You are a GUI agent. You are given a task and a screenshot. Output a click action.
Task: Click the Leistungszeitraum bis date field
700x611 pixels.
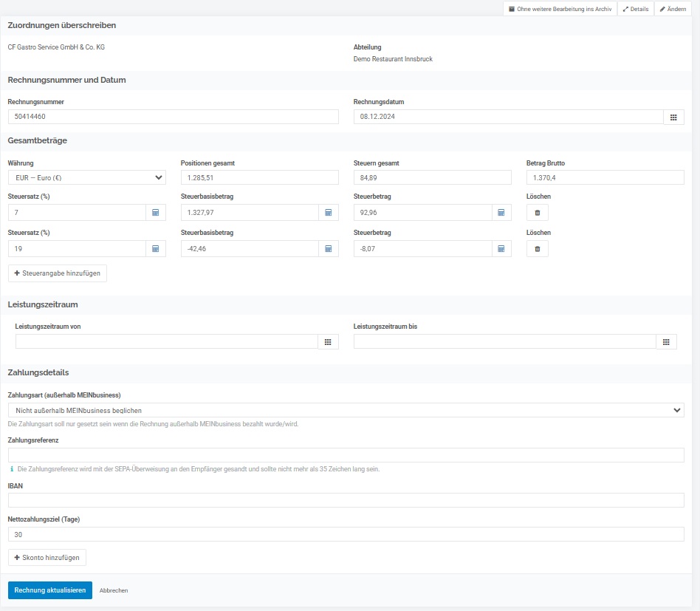(505, 341)
